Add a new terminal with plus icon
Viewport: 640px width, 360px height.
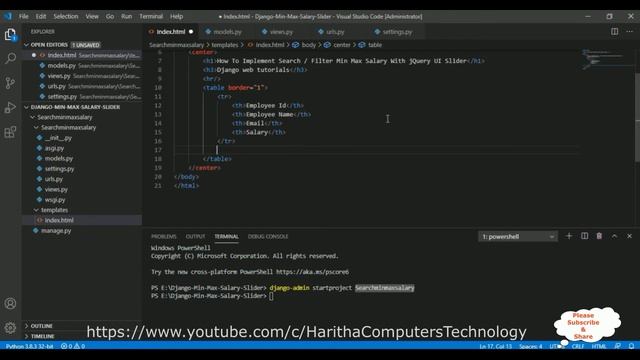[x=569, y=236]
